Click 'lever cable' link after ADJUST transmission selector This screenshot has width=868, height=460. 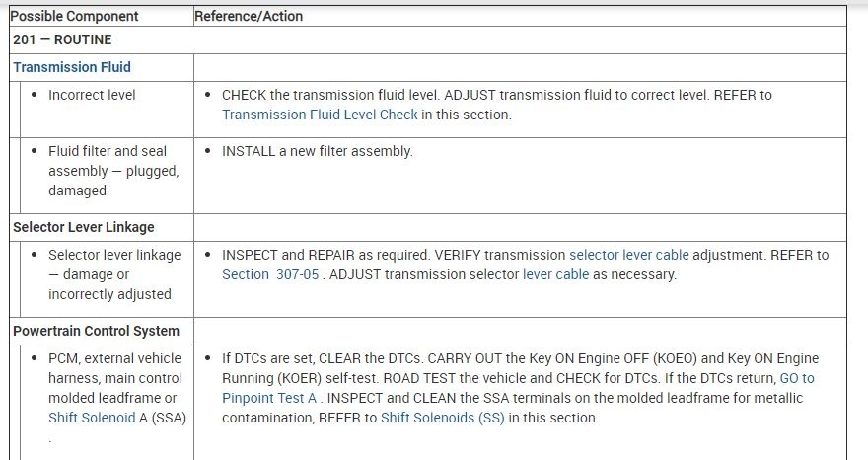[x=555, y=274]
